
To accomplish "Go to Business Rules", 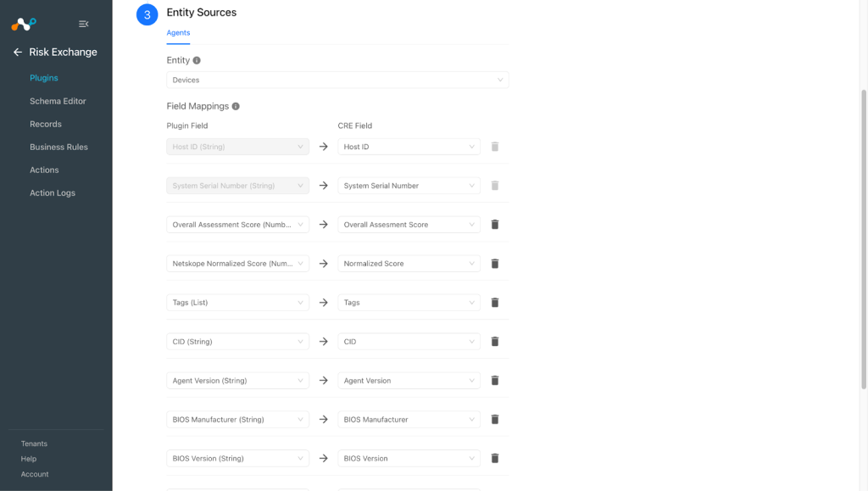I will pyautogui.click(x=58, y=148).
